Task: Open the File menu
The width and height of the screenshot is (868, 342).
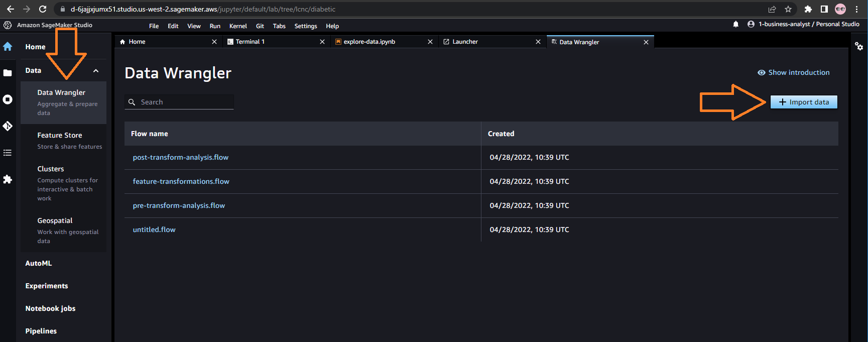Action: pos(154,26)
